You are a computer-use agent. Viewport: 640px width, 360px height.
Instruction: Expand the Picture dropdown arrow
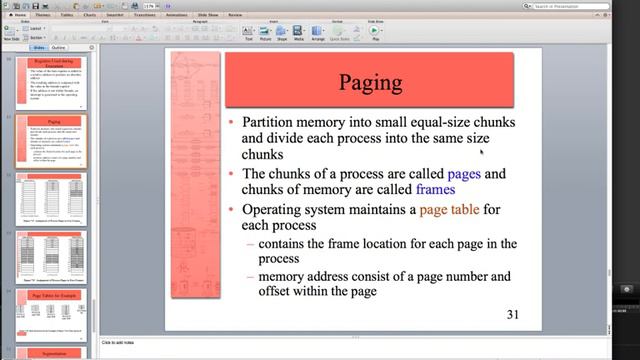point(271,31)
